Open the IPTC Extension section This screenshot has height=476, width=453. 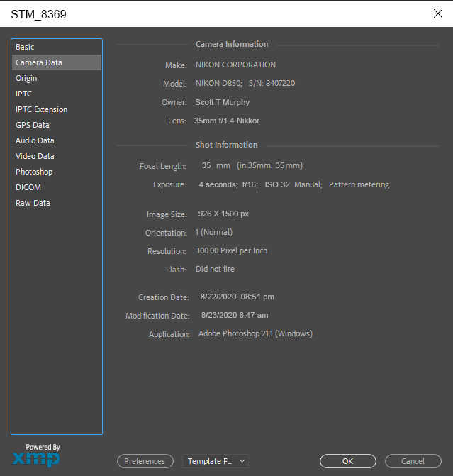[x=41, y=109]
